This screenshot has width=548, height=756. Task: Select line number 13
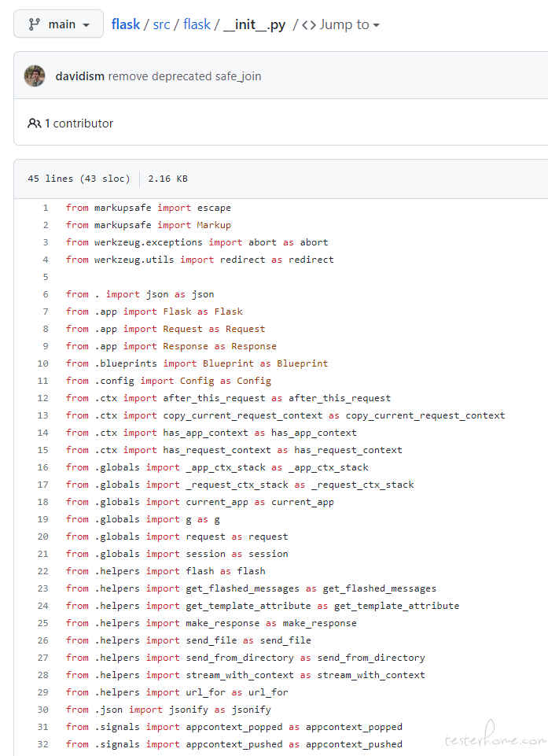click(x=43, y=415)
